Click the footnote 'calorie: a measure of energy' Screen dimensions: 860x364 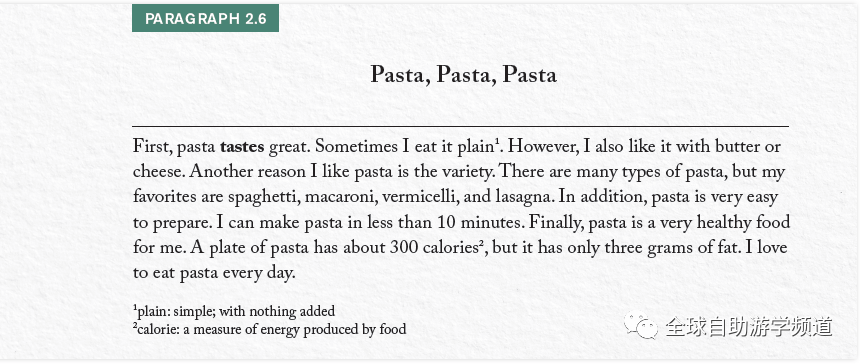(x=269, y=329)
